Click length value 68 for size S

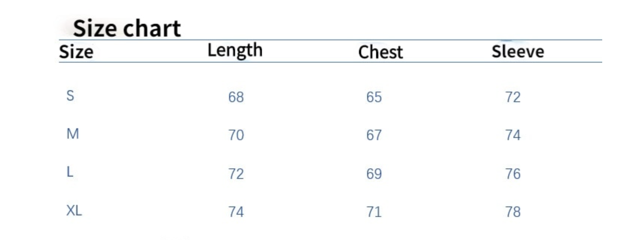point(236,97)
